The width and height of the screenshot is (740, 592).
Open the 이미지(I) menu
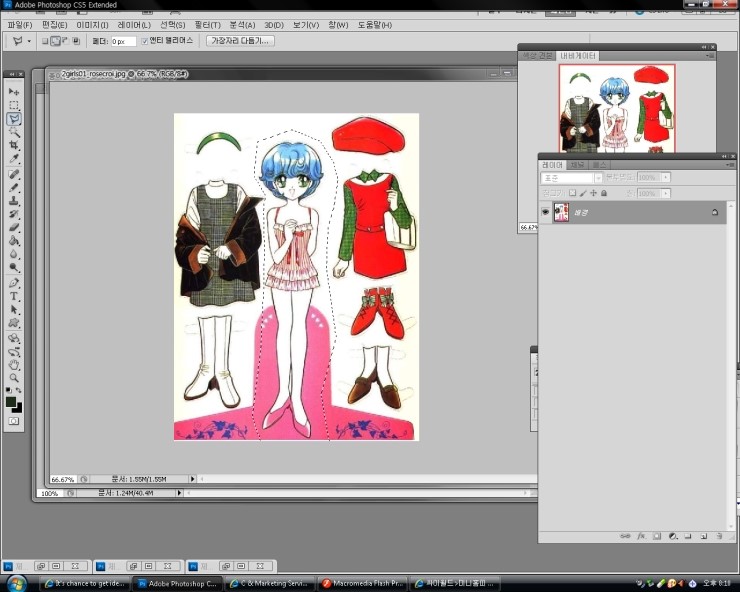pyautogui.click(x=92, y=25)
